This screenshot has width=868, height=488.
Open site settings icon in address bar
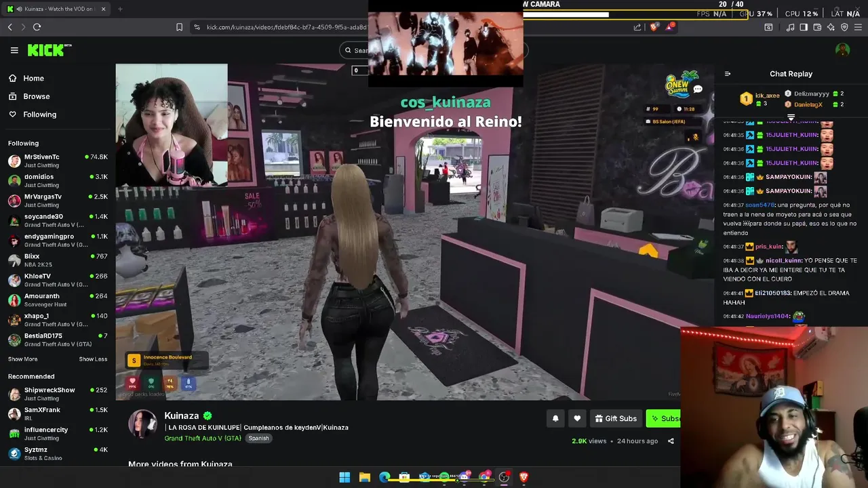point(197,27)
